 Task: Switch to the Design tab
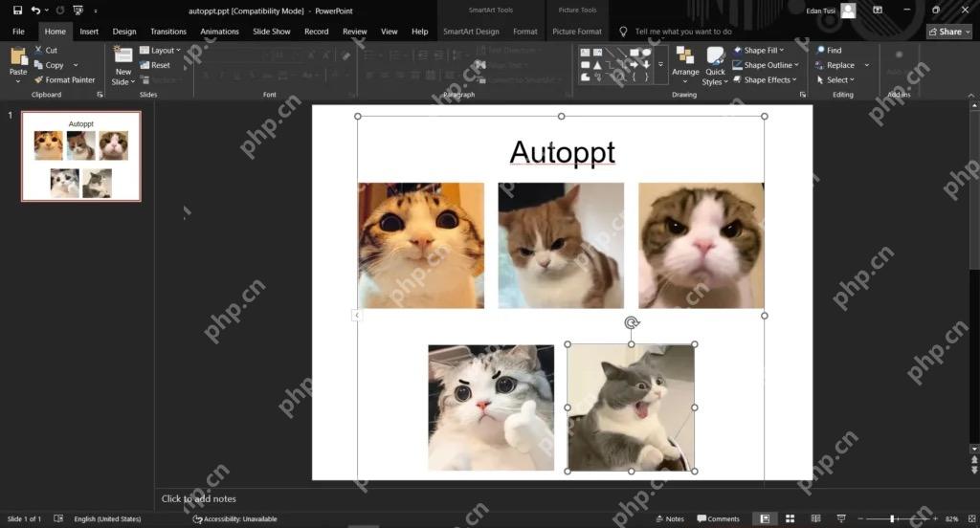pos(124,32)
